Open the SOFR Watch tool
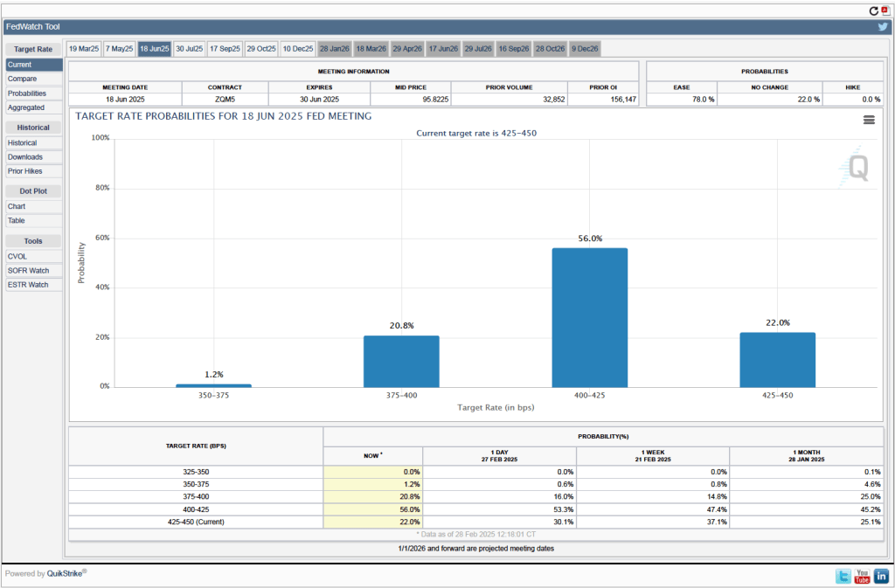 (28, 271)
